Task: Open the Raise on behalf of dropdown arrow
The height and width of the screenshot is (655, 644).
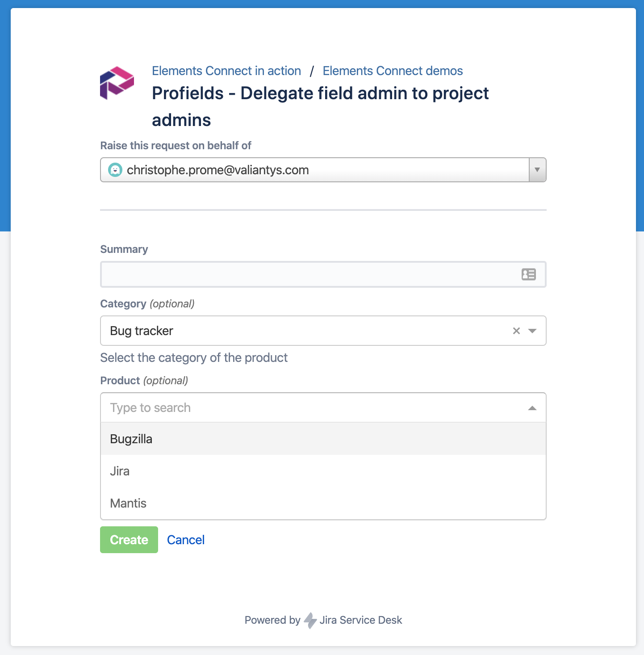Action: [537, 170]
